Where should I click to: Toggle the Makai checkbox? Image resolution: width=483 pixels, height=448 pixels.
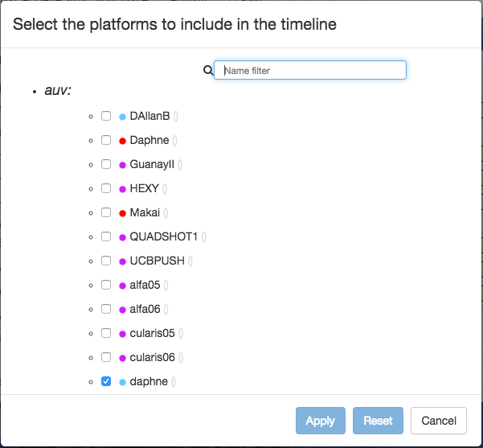106,212
